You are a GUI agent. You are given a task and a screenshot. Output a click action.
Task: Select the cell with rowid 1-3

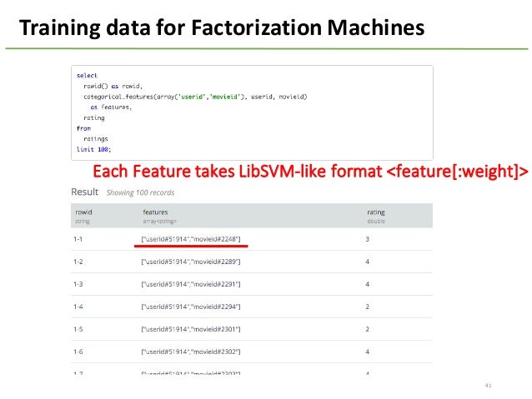(x=78, y=284)
